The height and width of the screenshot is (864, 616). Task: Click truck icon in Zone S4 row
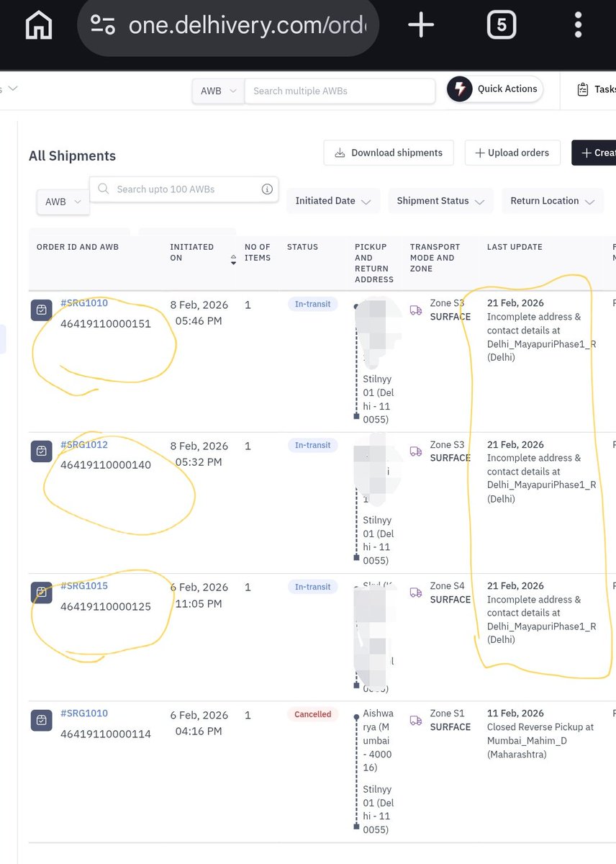pos(416,593)
